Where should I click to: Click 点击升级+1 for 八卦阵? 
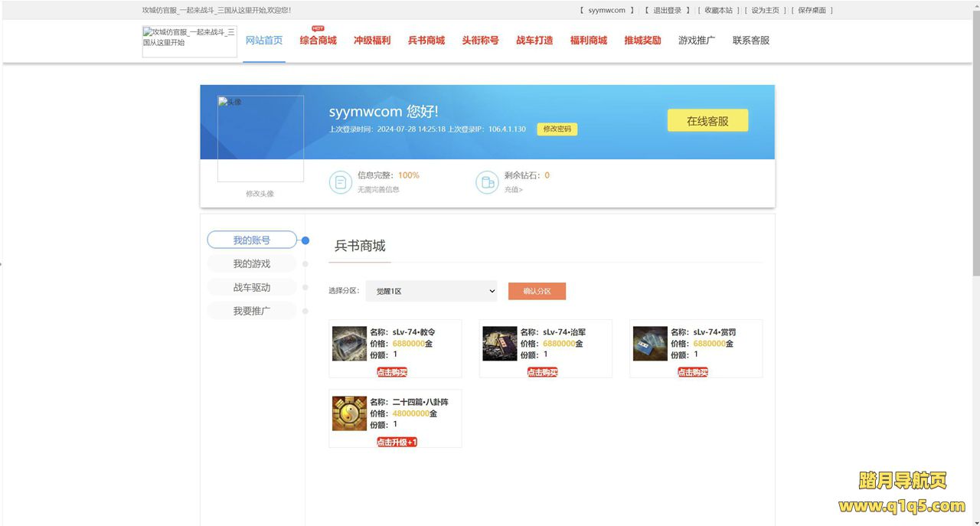click(x=397, y=443)
